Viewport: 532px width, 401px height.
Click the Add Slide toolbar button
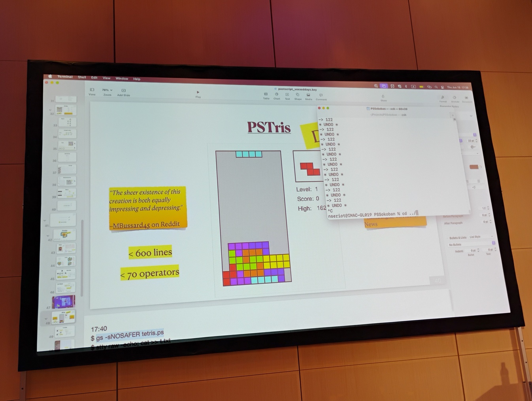coord(123,93)
